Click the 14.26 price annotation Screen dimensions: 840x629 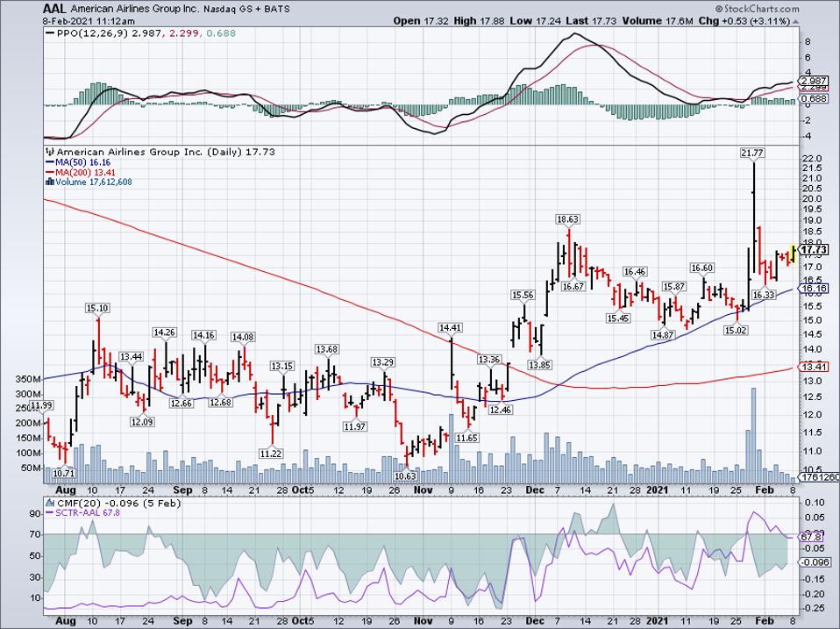pos(165,332)
